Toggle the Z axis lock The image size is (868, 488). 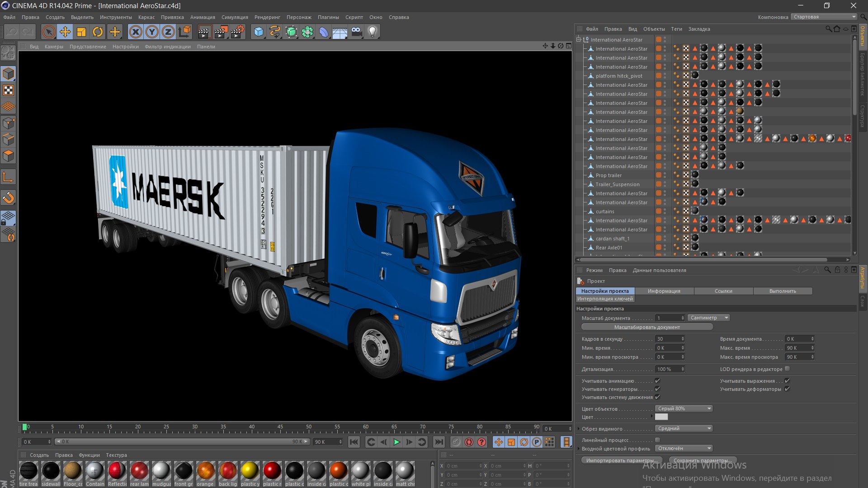pos(168,32)
